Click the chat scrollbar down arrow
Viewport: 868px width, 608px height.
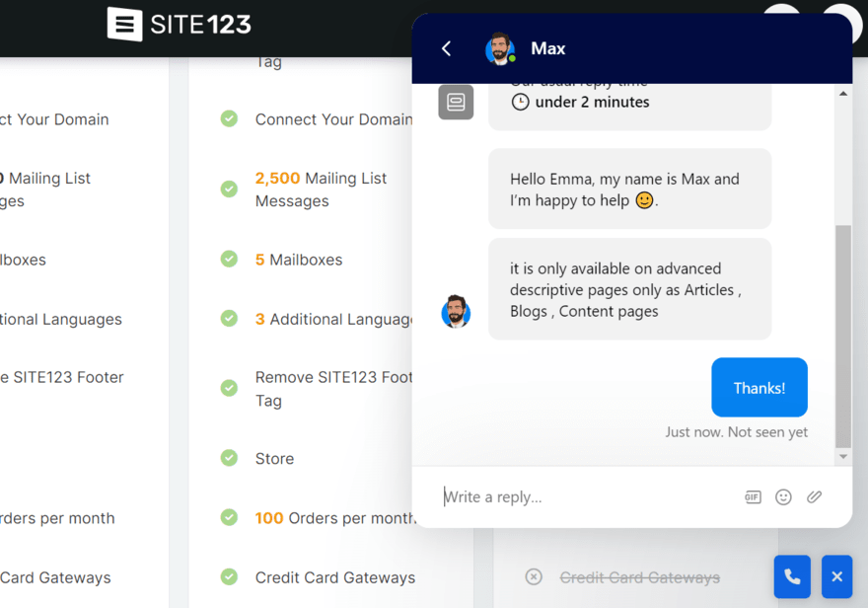843,457
